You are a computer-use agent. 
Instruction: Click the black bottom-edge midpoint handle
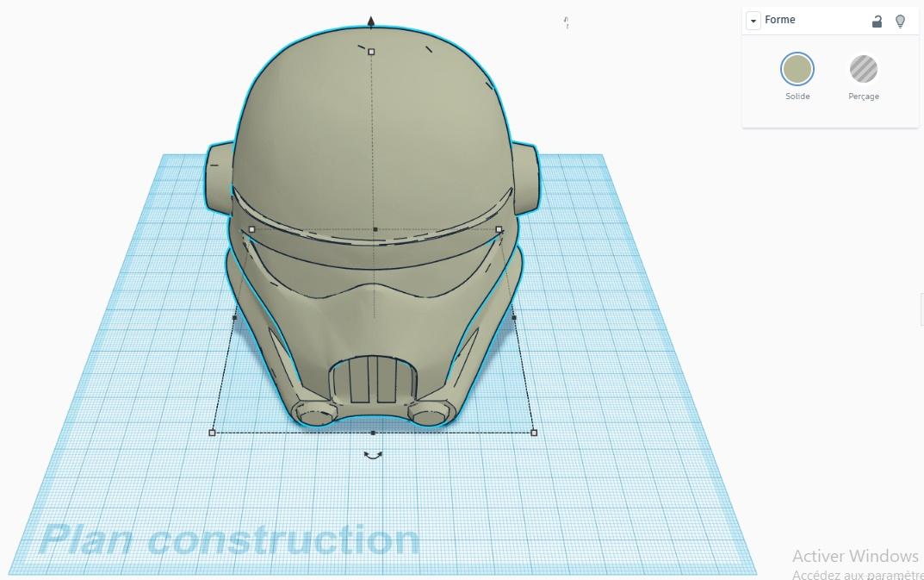point(373,433)
